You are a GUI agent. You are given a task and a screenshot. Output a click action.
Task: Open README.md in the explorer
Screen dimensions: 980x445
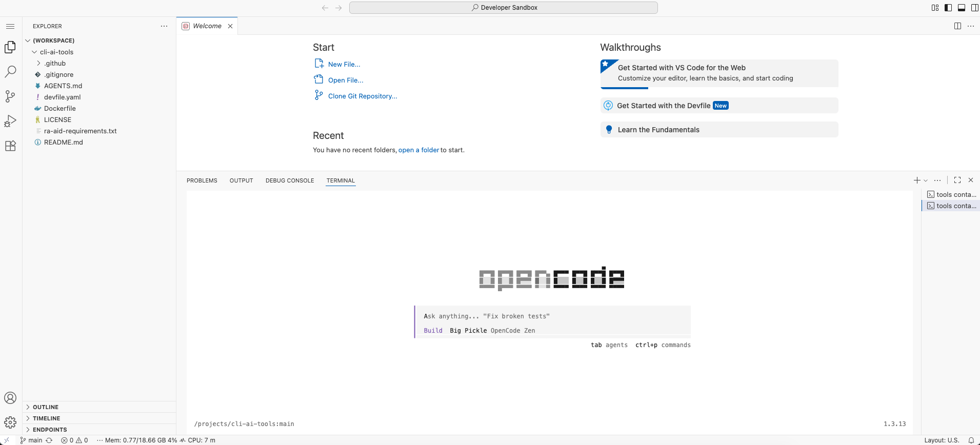point(63,143)
